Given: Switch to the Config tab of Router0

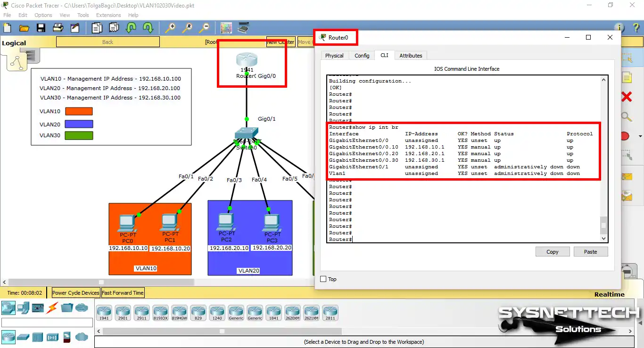Looking at the screenshot, I should point(362,55).
